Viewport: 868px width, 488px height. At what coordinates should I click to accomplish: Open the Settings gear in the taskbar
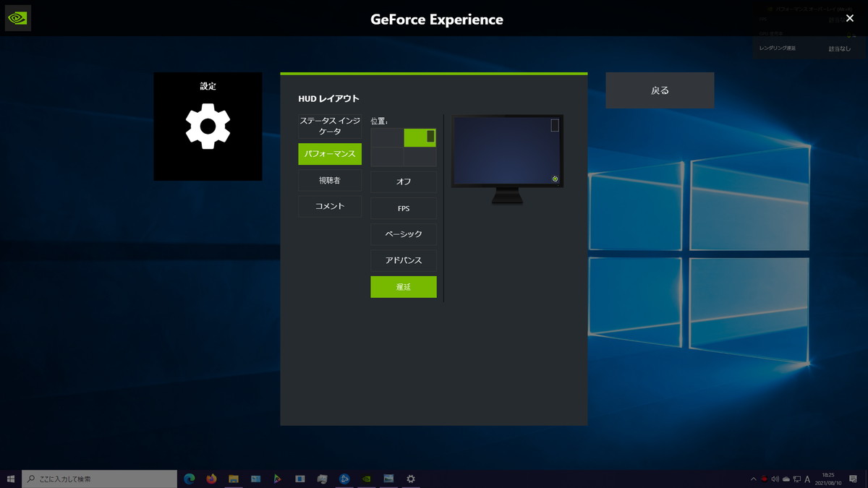(x=411, y=479)
